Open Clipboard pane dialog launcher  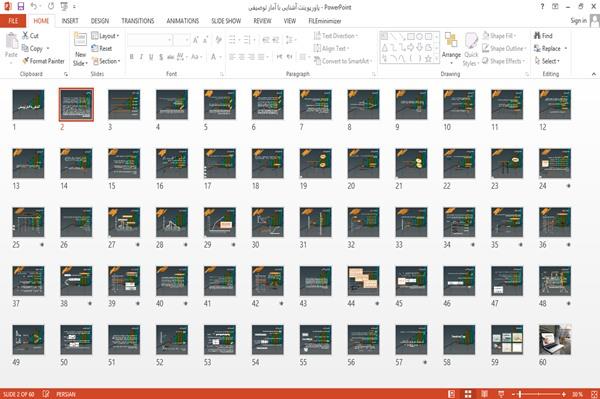click(x=66, y=74)
